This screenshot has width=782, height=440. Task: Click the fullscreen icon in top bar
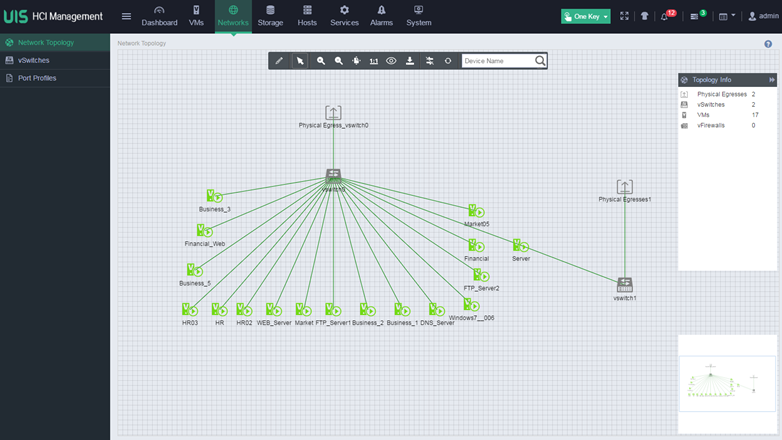pyautogui.click(x=625, y=16)
